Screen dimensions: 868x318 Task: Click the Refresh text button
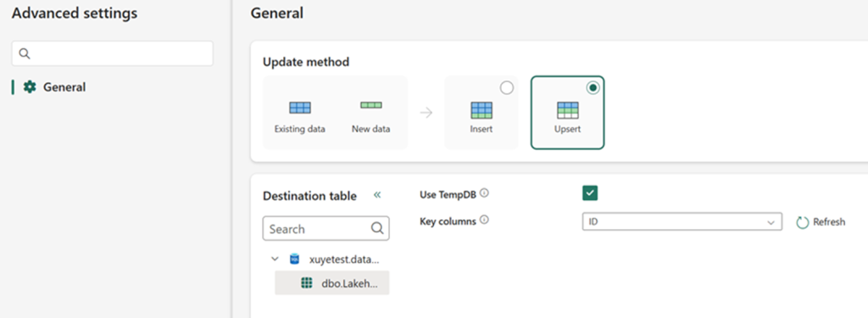coord(829,222)
